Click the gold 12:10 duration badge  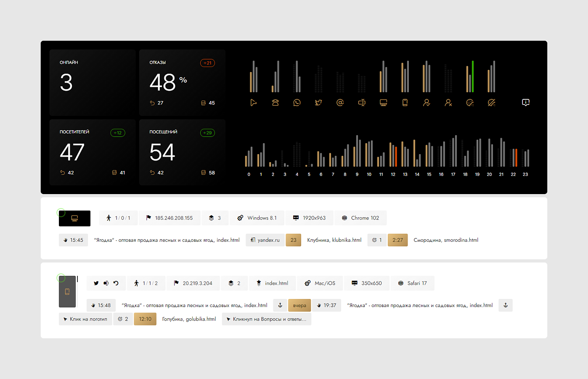(x=145, y=319)
